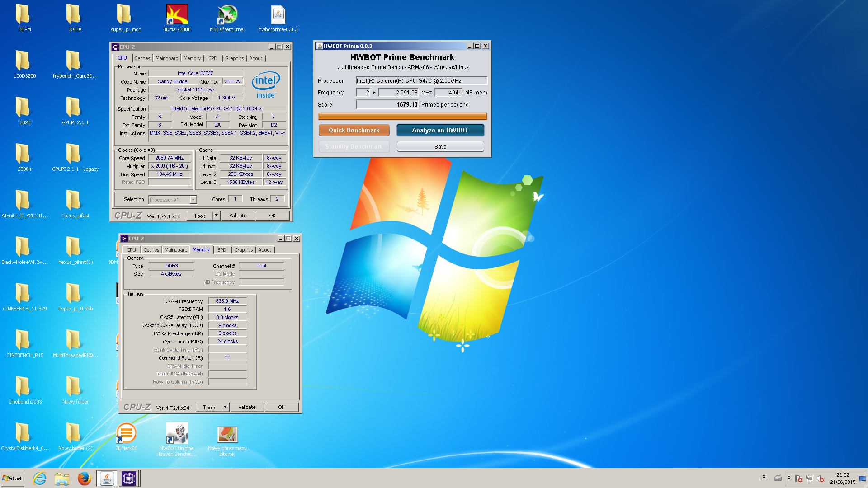
Task: Click the PL language indicator in taskbar
Action: pos(765,478)
